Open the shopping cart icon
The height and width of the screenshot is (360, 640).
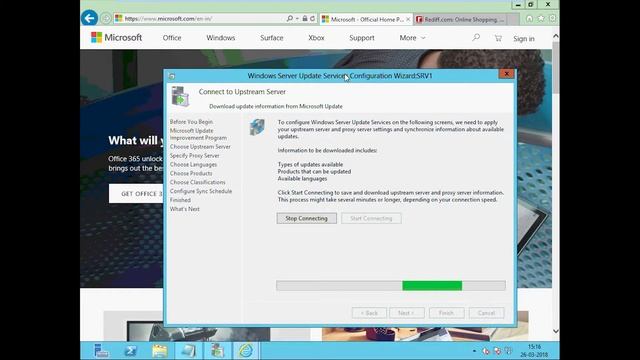pyautogui.click(x=498, y=38)
